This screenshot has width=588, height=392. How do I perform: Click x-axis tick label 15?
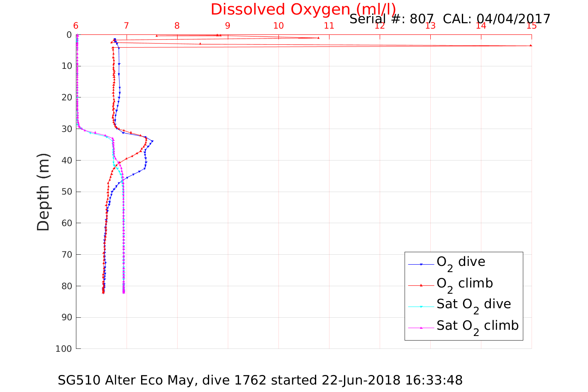532,26
